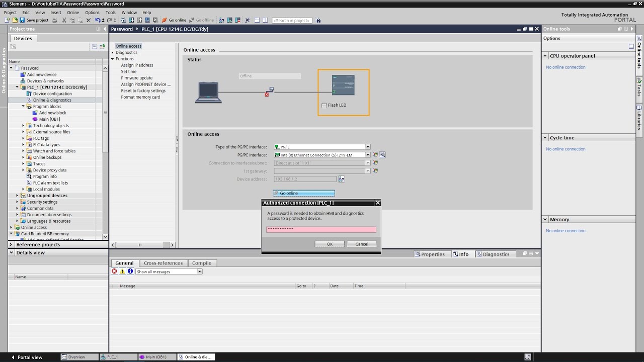
Task: Click the Cut scissors toolbar icon
Action: point(64,20)
